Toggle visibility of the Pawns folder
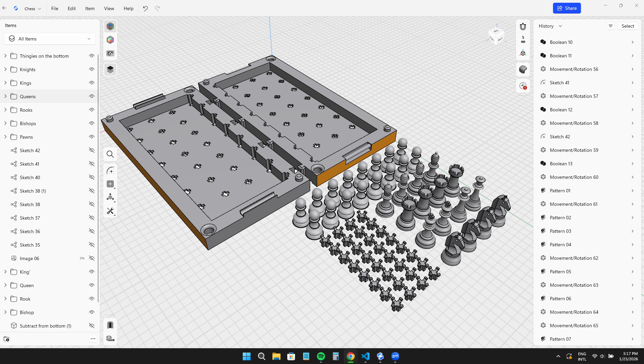644x364 pixels. click(92, 137)
